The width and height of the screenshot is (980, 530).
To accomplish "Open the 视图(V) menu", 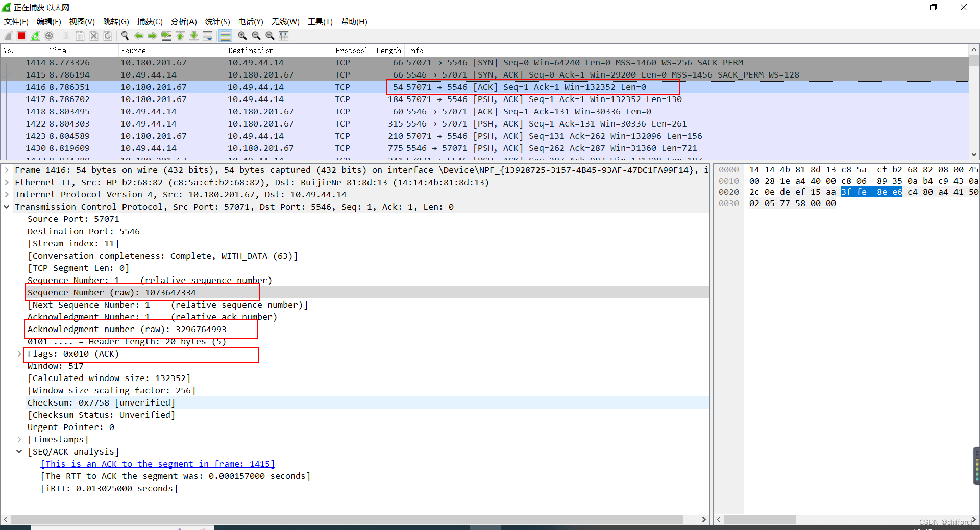I will pyautogui.click(x=82, y=21).
